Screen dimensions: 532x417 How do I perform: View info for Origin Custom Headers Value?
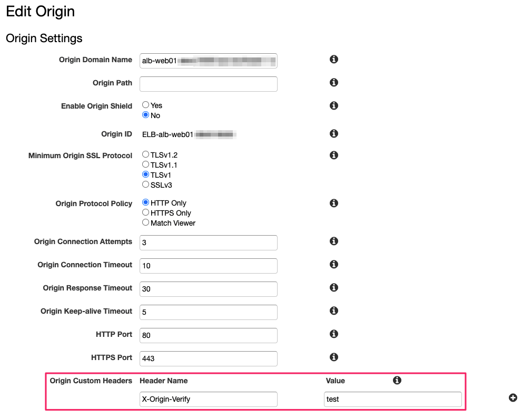pos(397,380)
